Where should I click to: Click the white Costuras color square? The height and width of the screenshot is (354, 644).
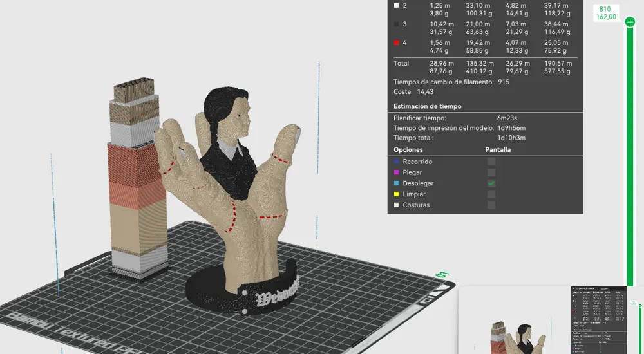click(x=396, y=205)
